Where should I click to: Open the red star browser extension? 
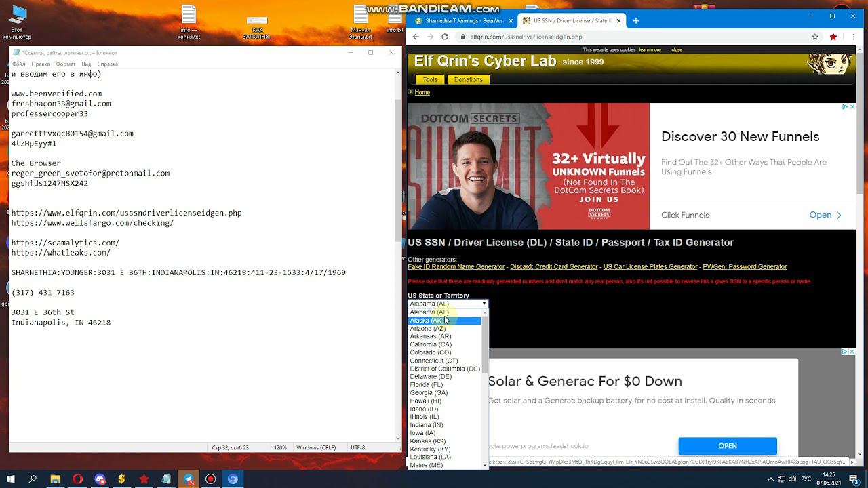pyautogui.click(x=833, y=37)
